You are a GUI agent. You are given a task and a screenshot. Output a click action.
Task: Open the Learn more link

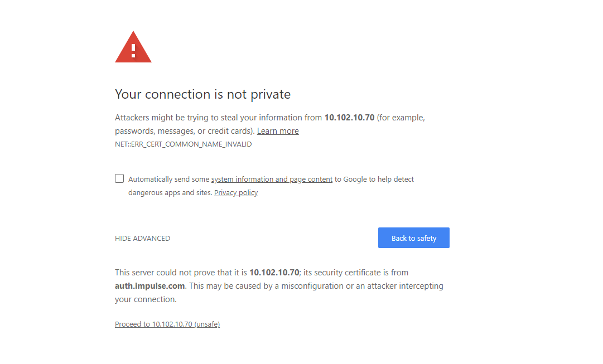point(278,131)
